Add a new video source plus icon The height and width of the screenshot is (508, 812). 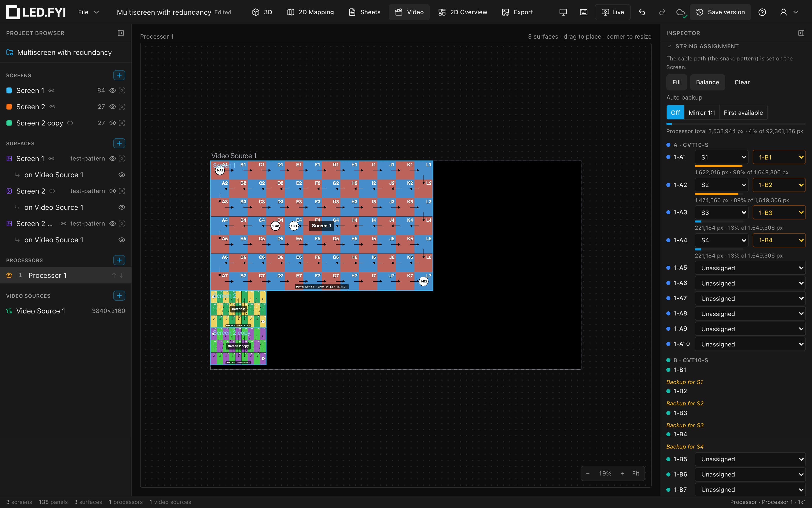tap(119, 296)
